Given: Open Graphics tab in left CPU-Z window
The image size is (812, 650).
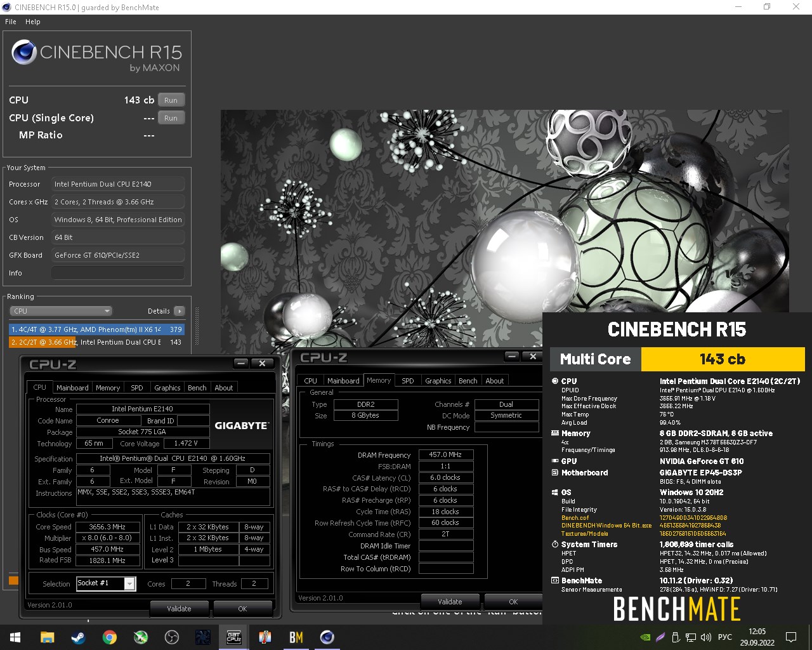Looking at the screenshot, I should pyautogui.click(x=167, y=388).
